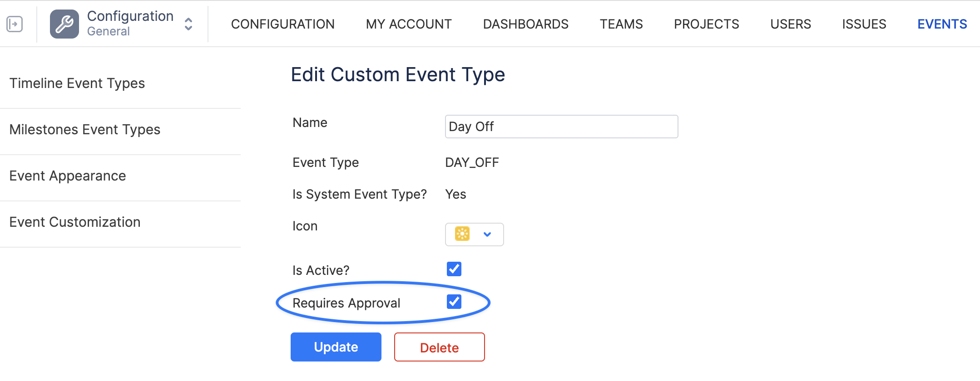980x381 pixels.
Task: Click the red Delete button
Action: pos(439,347)
